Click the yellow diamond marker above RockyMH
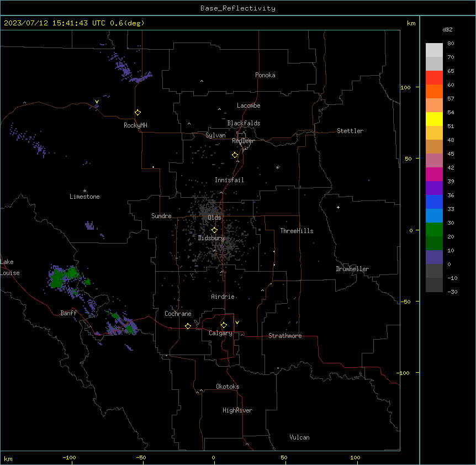Image resolution: width=476 pixels, height=465 pixels. click(x=138, y=113)
